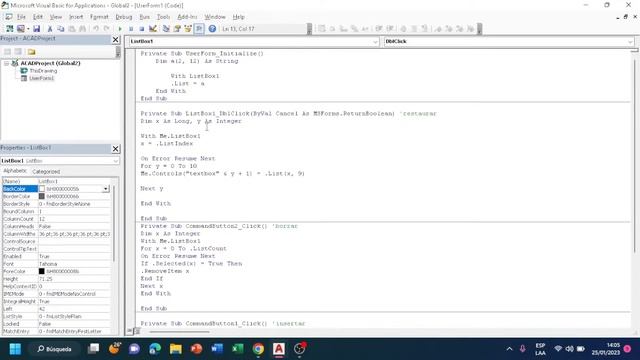Screen dimensions: 640x360
Task: Open the Add-Ins menu
Action: tap(187, 17)
